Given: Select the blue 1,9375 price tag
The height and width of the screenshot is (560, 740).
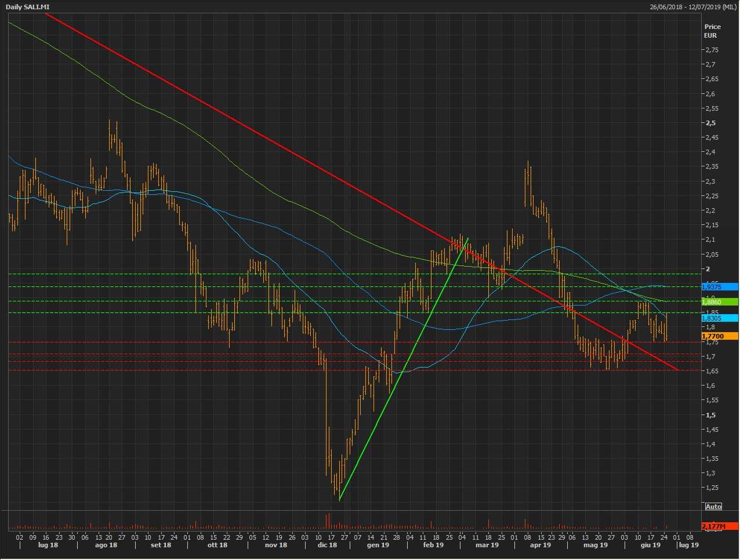Looking at the screenshot, I should pos(719,287).
